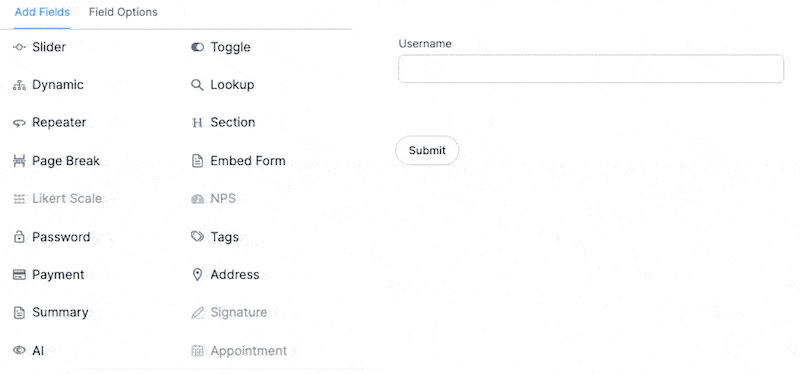Click the Tags field icon
800x374 pixels.
click(x=197, y=236)
